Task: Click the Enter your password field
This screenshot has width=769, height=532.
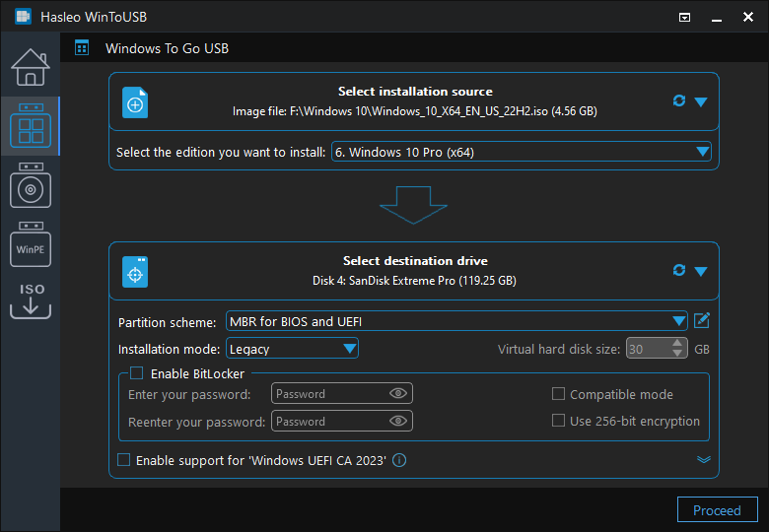Action: coord(342,393)
